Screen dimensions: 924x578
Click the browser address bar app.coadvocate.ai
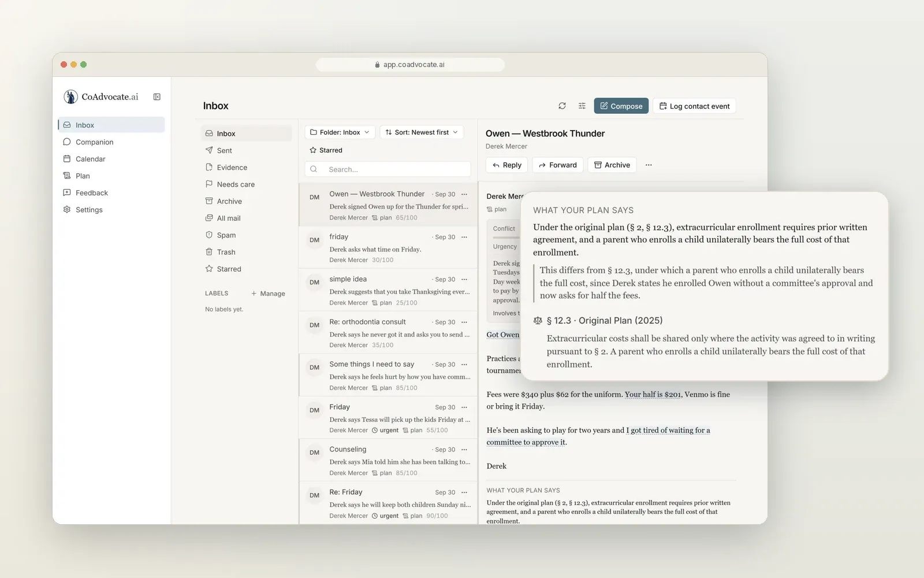point(410,65)
